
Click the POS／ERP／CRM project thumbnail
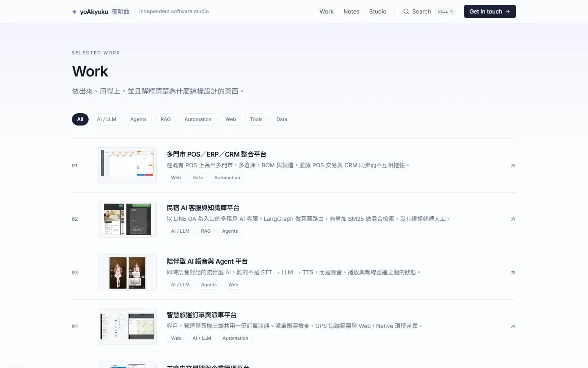pos(127,166)
